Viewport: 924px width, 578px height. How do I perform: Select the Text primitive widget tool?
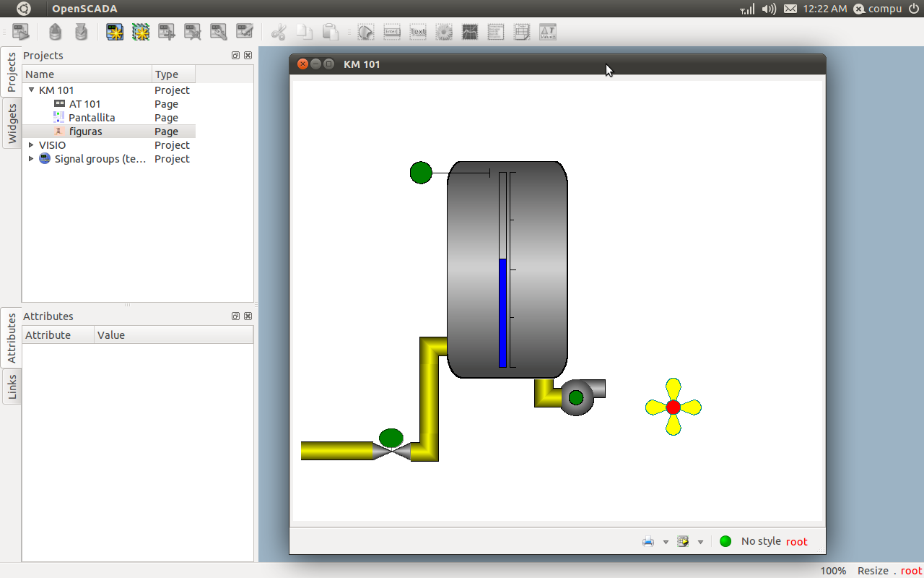[418, 32]
